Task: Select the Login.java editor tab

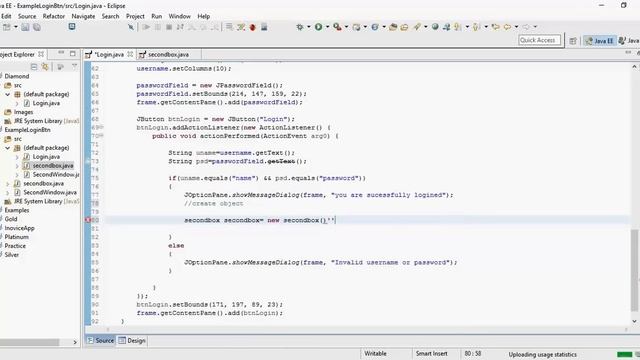Action: pyautogui.click(x=109, y=54)
